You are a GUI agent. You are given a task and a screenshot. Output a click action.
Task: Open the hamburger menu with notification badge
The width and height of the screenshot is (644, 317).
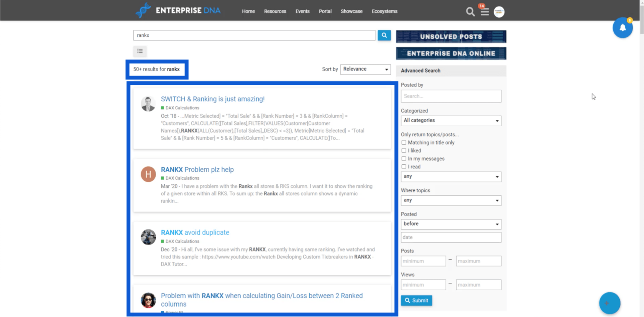click(x=485, y=12)
